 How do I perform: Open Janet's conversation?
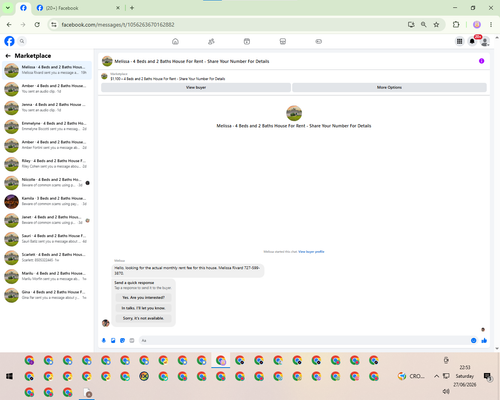click(47, 220)
